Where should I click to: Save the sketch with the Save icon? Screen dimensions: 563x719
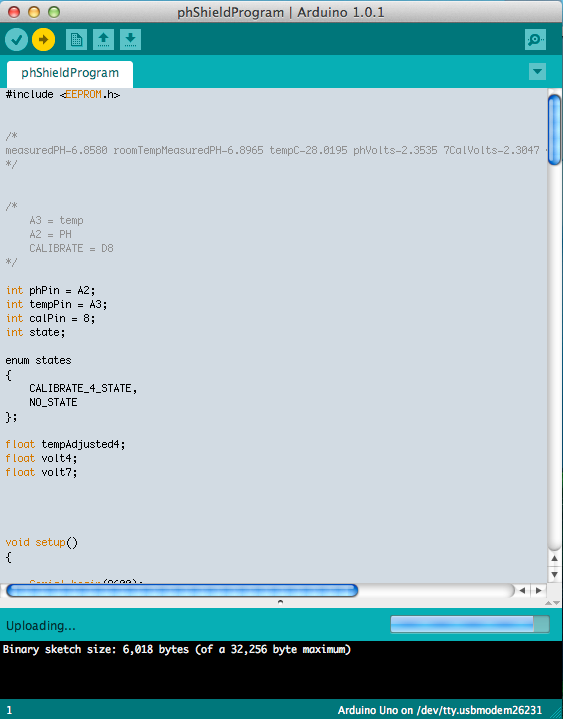(130, 40)
